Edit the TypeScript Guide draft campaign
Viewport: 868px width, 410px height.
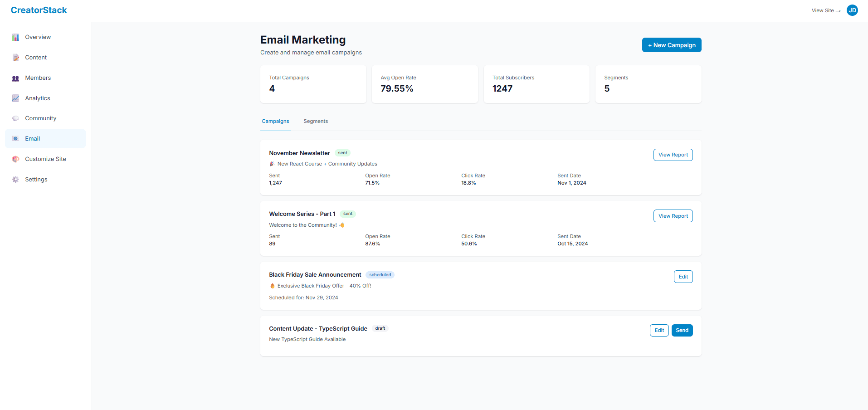(x=659, y=330)
